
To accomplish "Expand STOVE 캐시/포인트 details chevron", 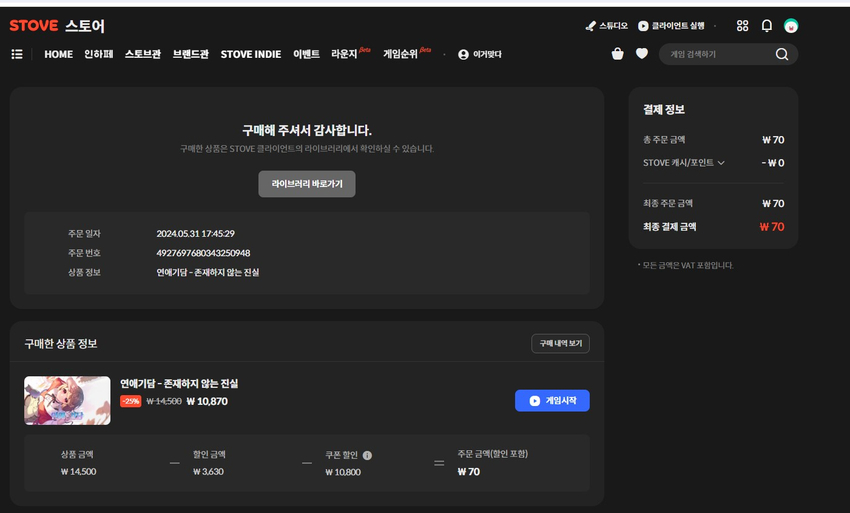I will point(721,163).
